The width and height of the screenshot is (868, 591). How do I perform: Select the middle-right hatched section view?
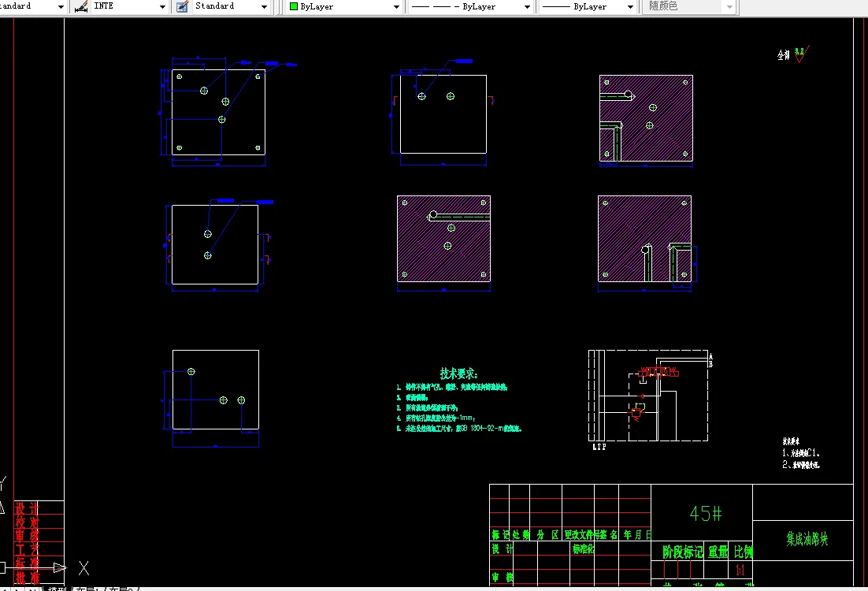pyautogui.click(x=644, y=239)
